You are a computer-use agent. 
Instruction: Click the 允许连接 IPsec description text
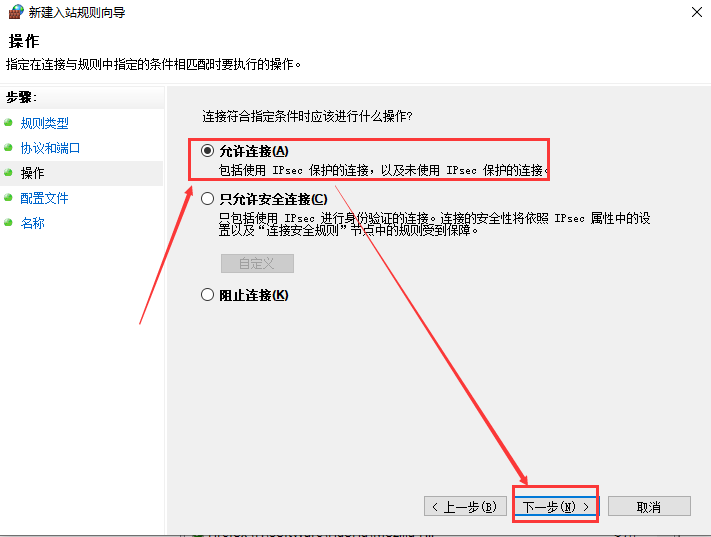click(383, 171)
